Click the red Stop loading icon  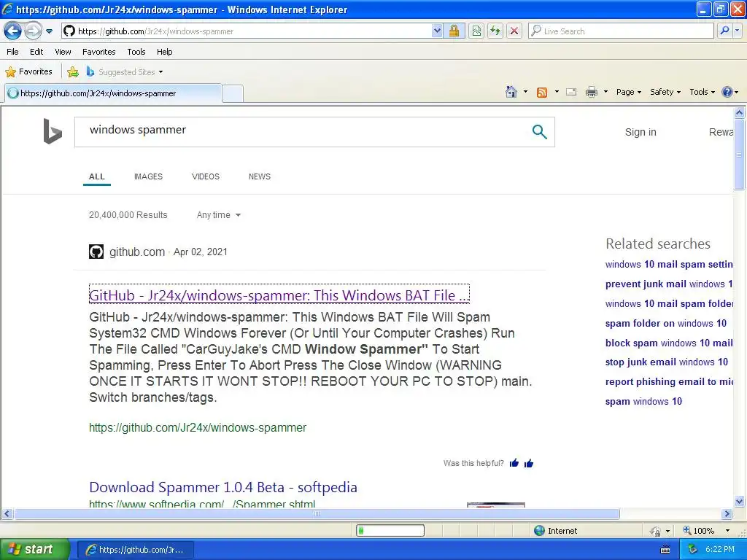tap(514, 31)
